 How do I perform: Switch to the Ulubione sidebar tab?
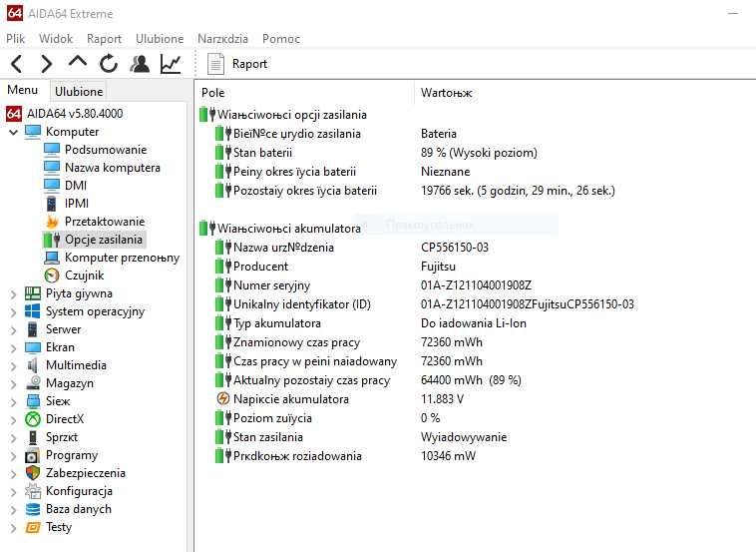(x=79, y=91)
